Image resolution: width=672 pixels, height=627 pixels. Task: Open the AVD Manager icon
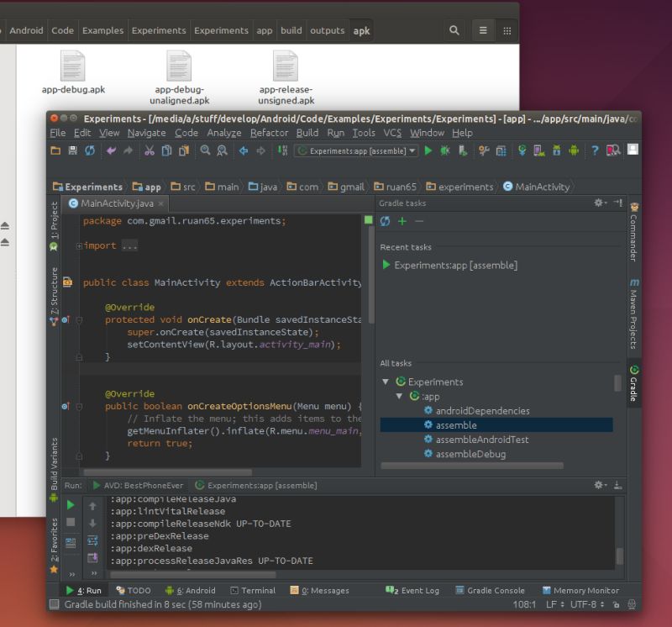pos(539,150)
